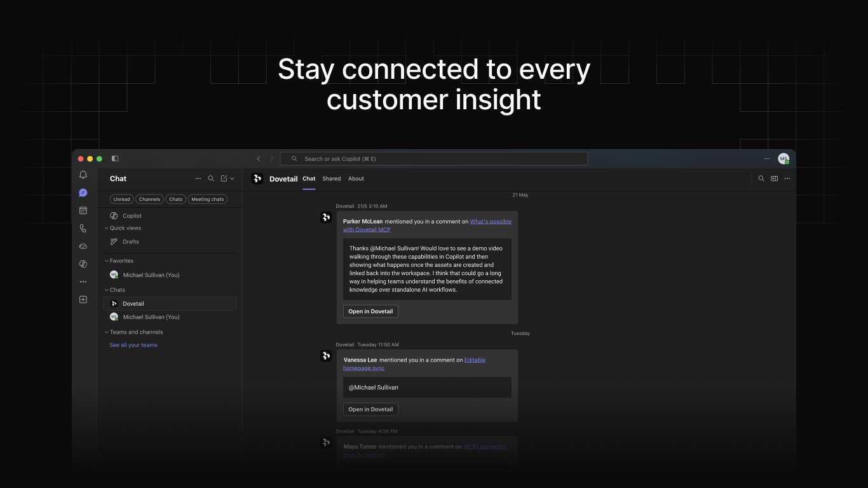868x488 pixels.
Task: Click Open in Dovetail under Parker's comment
Action: coord(370,311)
